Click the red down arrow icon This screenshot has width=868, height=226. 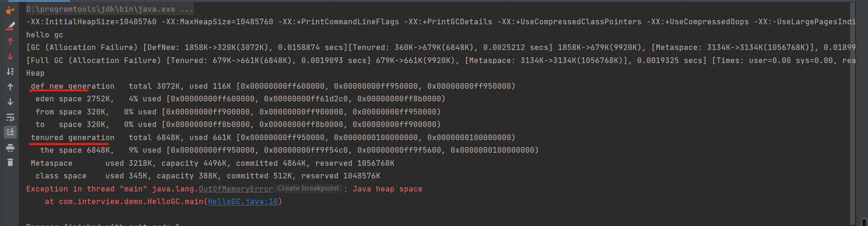(x=10, y=56)
